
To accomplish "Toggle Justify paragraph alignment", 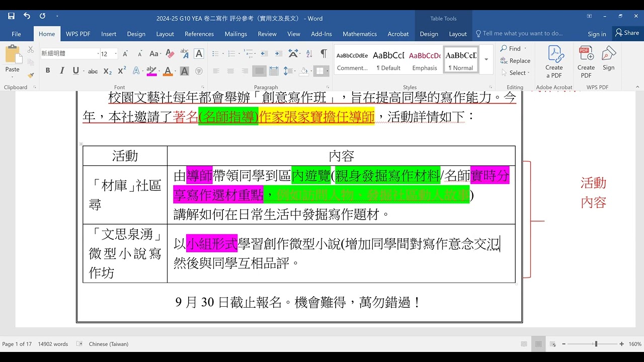I will (x=259, y=71).
